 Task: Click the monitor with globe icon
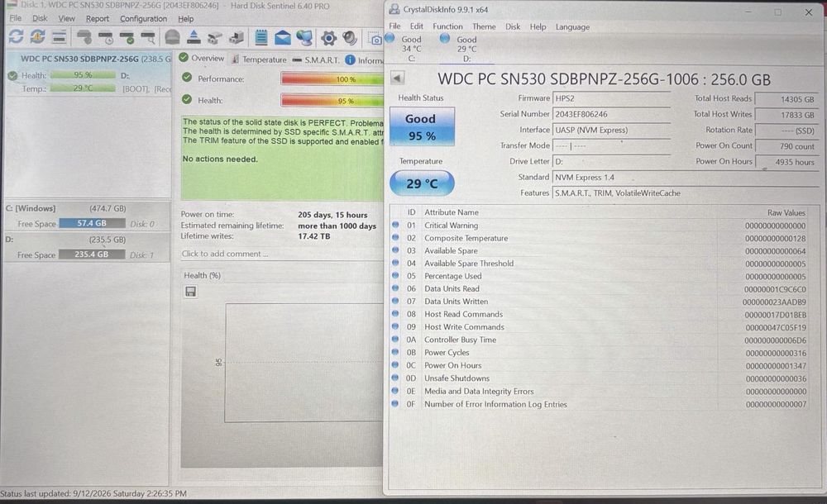pos(304,37)
